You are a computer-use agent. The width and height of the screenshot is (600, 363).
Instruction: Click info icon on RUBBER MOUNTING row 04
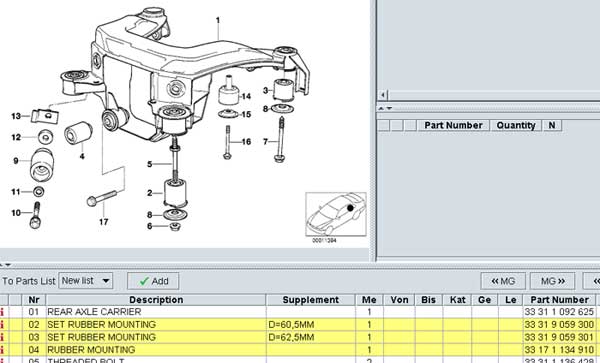point(2,350)
